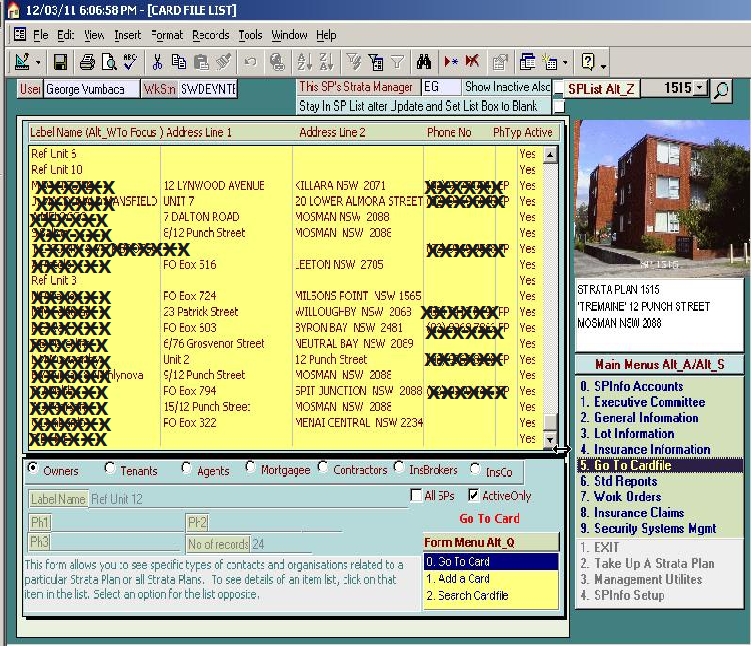The image size is (752, 647).
Task: Open Print Preview from toolbar
Action: coord(108,62)
